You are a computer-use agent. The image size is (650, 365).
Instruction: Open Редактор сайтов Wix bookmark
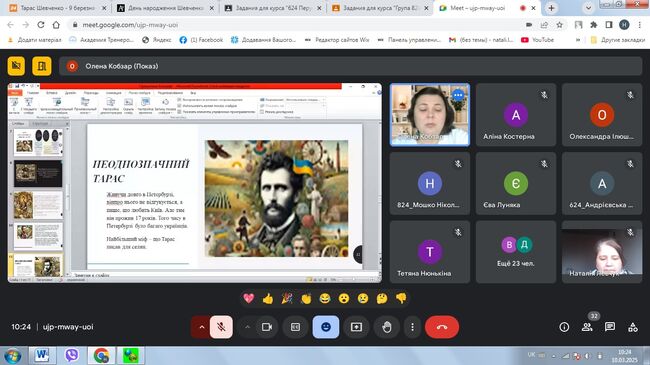[x=337, y=40]
